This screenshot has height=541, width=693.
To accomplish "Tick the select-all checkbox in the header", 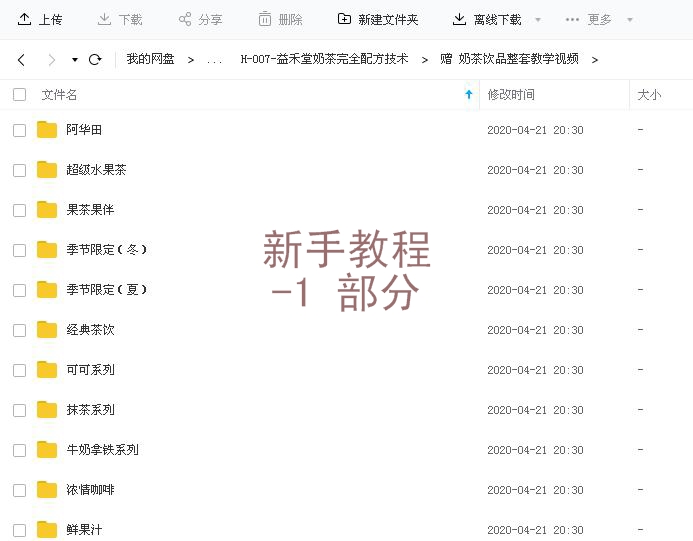I will point(19,95).
